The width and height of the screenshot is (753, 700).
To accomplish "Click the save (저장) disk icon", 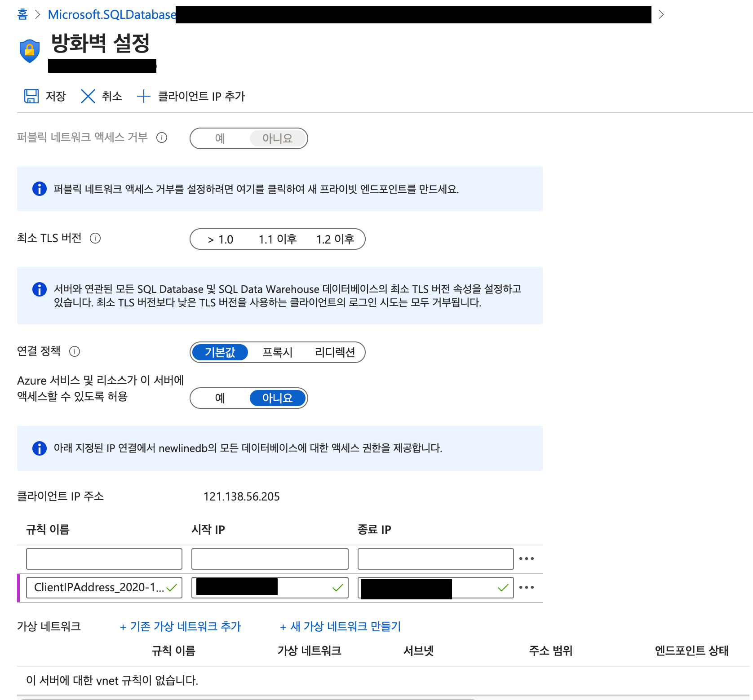I will tap(31, 96).
